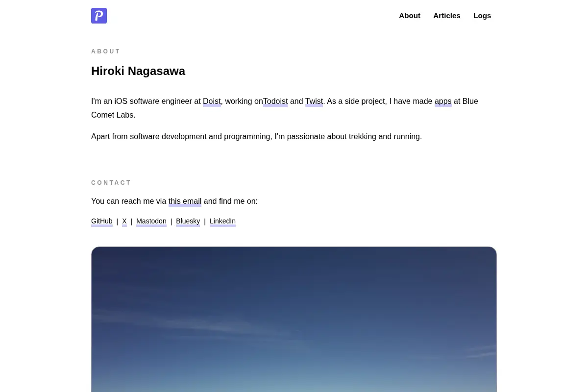Click the "Comet Labs." text line

[x=113, y=115]
